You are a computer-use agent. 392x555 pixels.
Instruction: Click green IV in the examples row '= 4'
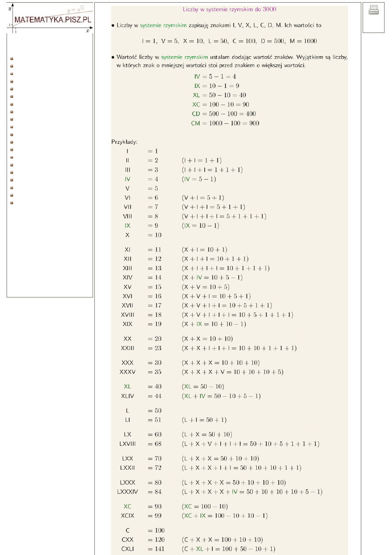[x=127, y=179]
